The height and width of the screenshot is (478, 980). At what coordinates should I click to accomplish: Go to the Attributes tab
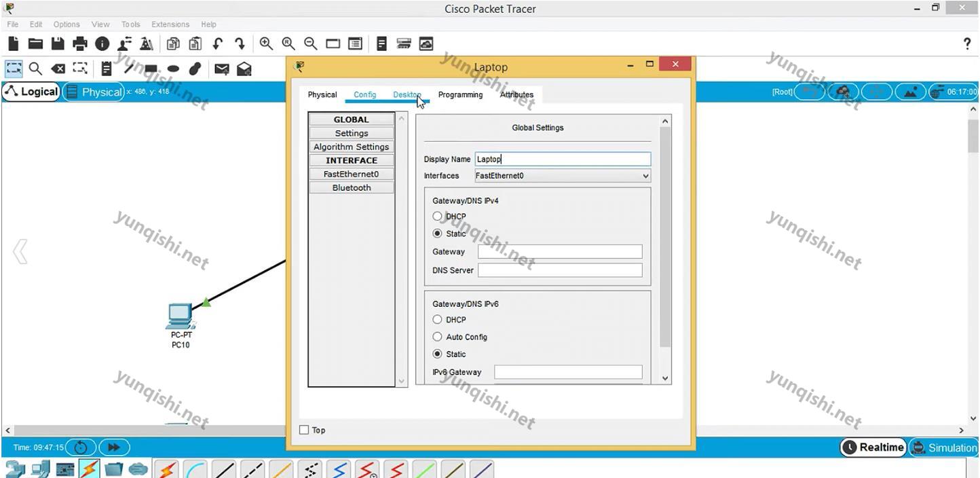pos(516,94)
